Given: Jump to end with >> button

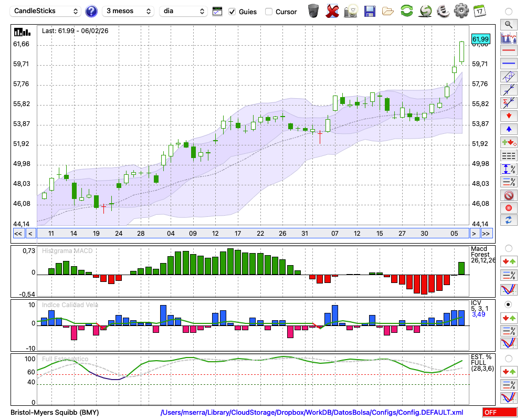Looking at the screenshot, I should point(486,234).
